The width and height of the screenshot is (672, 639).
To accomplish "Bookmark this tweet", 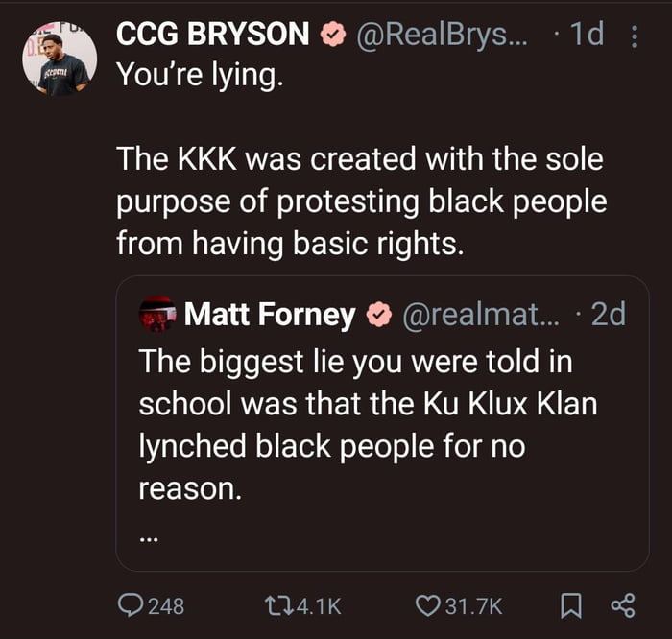I will click(x=570, y=605).
